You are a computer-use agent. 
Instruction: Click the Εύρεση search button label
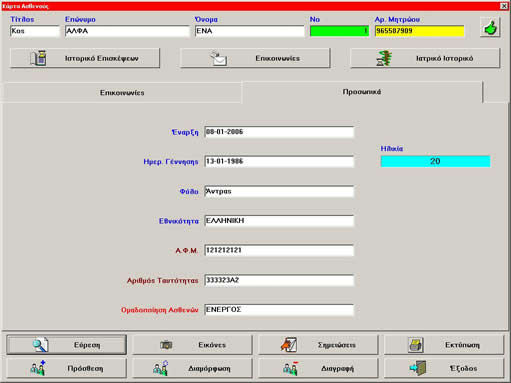tap(87, 345)
